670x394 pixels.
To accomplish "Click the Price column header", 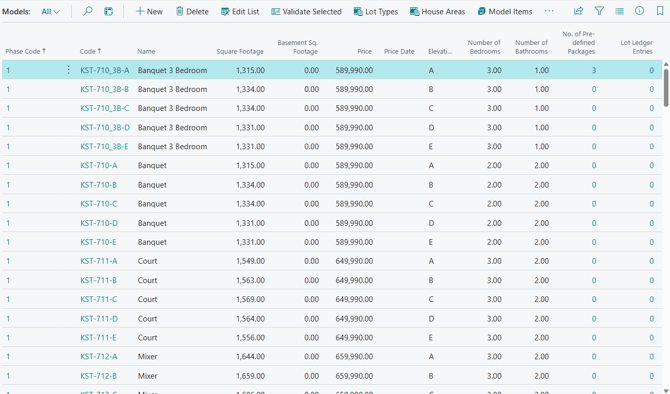I will (364, 51).
